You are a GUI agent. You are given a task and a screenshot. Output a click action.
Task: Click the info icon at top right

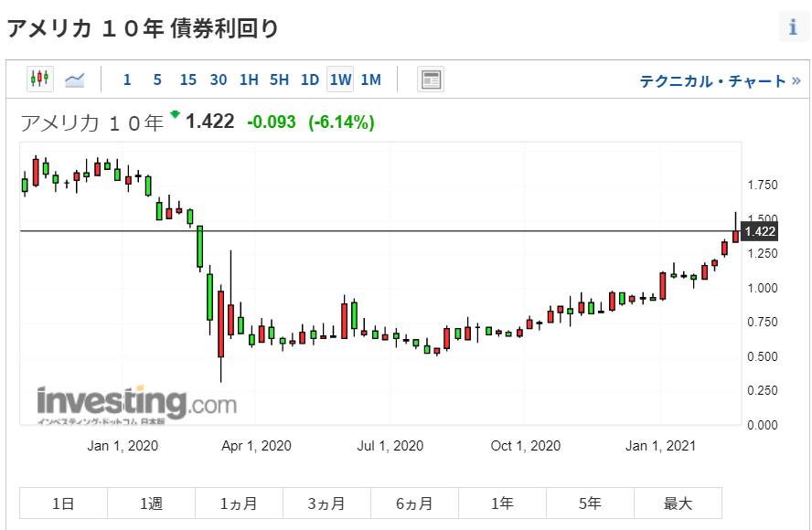click(x=794, y=26)
